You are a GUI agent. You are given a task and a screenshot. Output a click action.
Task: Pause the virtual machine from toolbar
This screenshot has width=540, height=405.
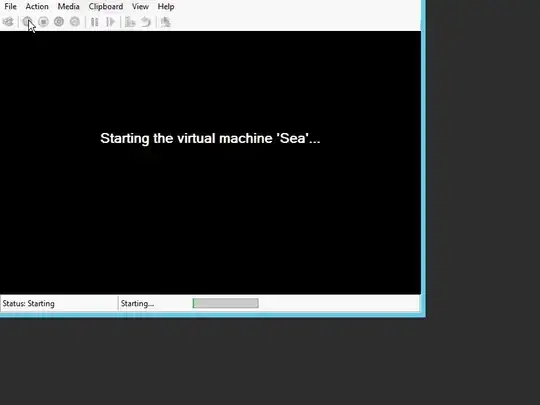[94, 22]
